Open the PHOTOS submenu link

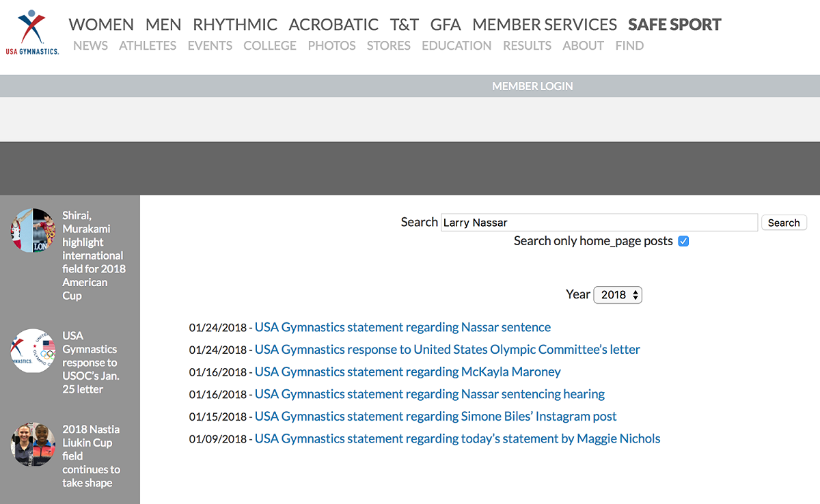[331, 46]
